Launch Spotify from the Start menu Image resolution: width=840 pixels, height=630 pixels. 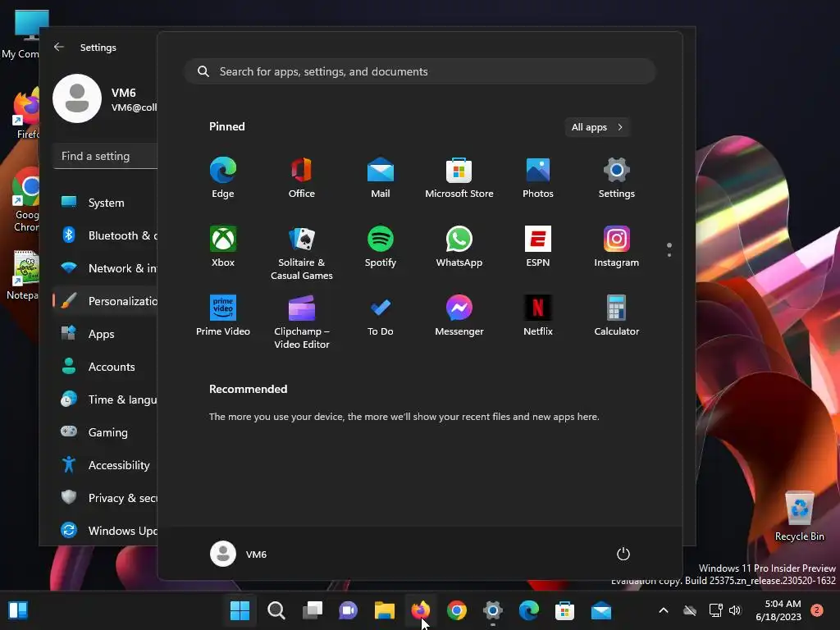pos(381,246)
